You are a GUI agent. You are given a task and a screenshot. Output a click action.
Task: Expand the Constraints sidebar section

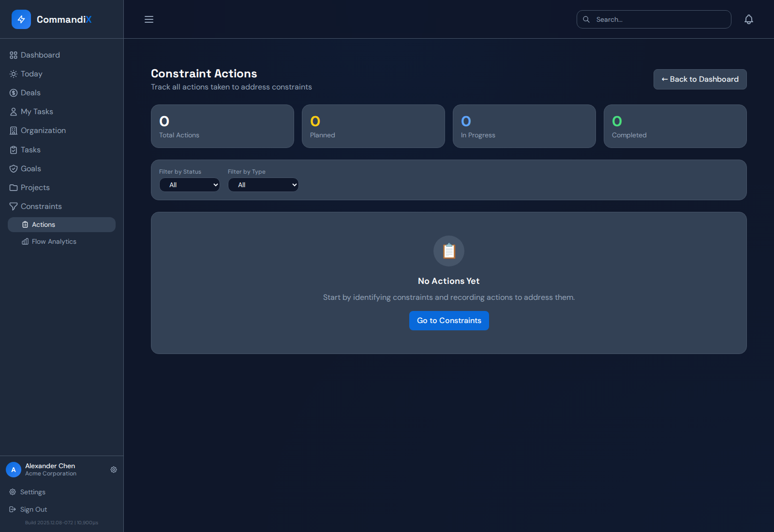[x=61, y=207]
